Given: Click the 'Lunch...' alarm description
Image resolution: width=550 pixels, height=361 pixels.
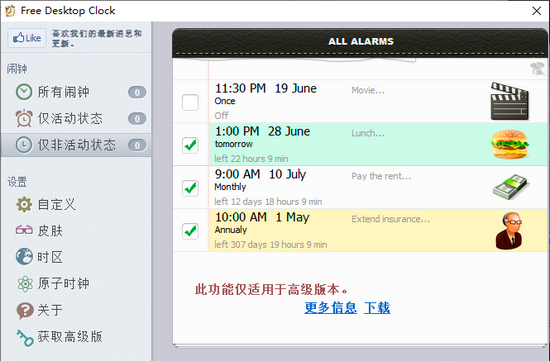Looking at the screenshot, I should (x=368, y=133).
